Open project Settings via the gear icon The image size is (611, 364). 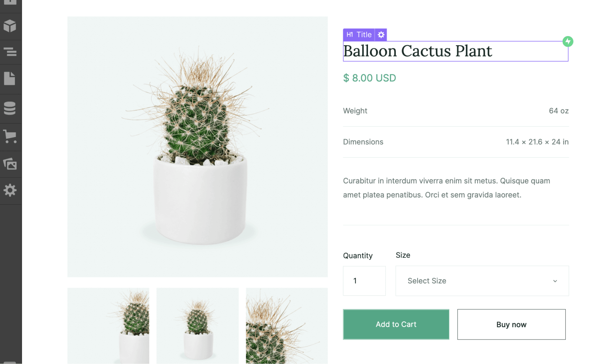pyautogui.click(x=10, y=190)
